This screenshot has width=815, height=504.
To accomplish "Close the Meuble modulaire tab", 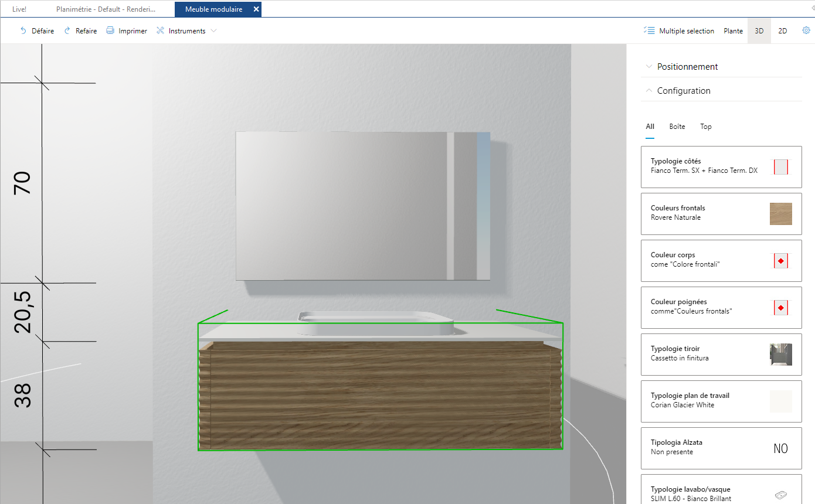I will [256, 9].
